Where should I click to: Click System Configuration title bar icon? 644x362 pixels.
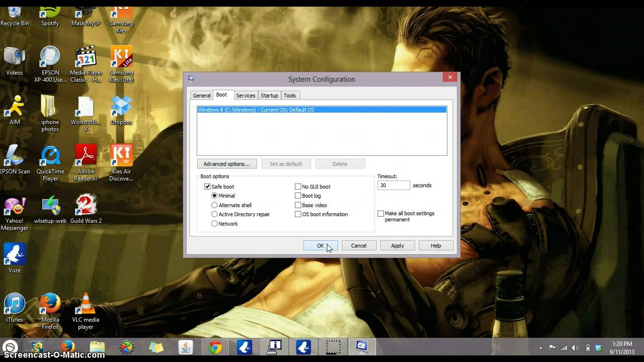[x=191, y=78]
